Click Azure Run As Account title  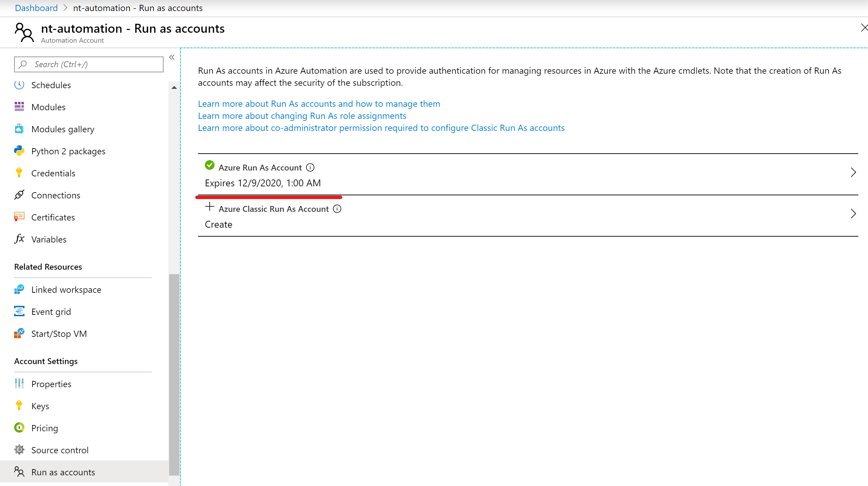tap(260, 168)
